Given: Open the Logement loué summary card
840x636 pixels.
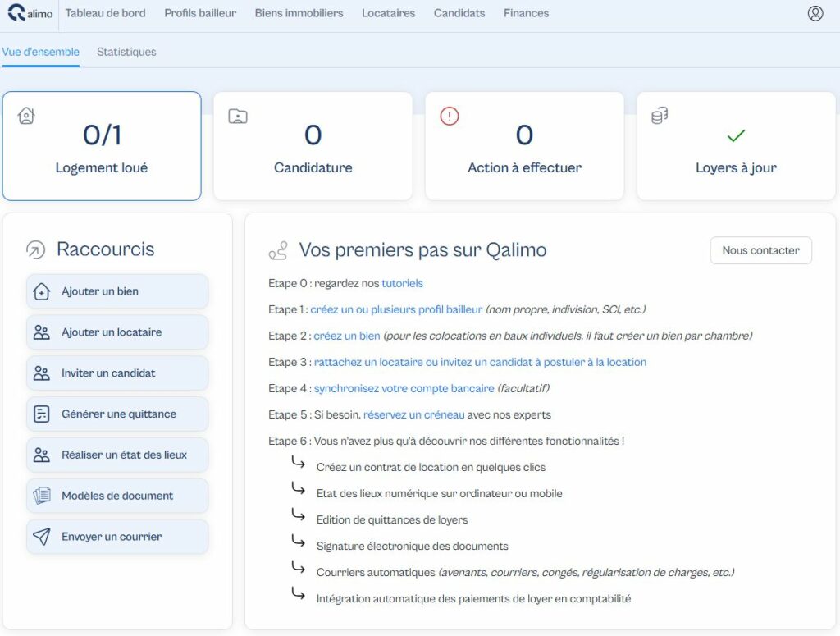Looking at the screenshot, I should pyautogui.click(x=102, y=146).
